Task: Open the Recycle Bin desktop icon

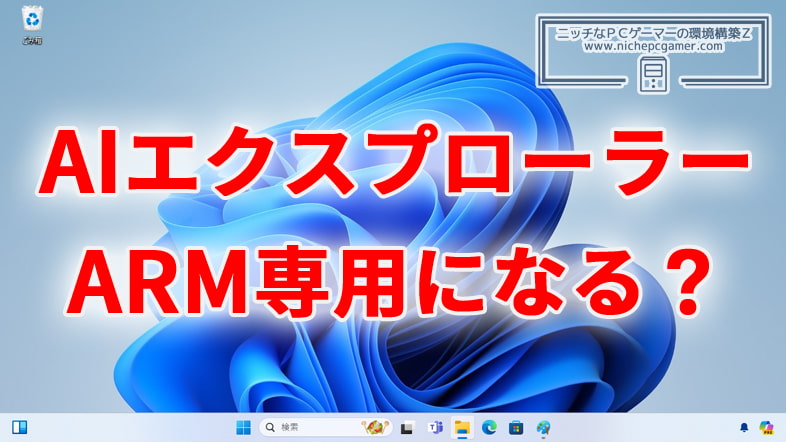Action: 33,26
